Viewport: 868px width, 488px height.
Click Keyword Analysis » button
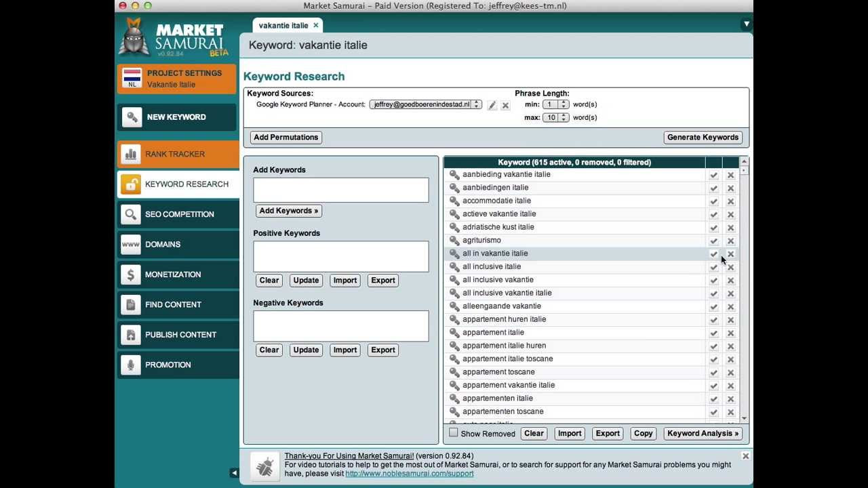pos(703,434)
